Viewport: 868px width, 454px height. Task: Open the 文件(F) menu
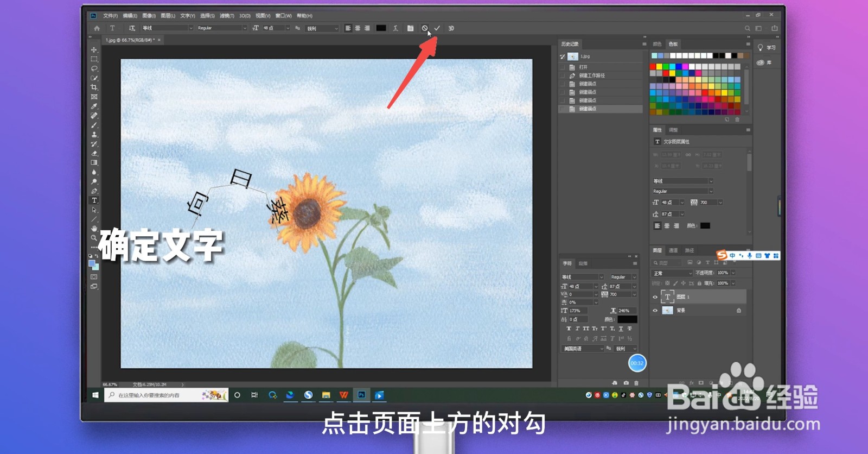tap(110, 16)
